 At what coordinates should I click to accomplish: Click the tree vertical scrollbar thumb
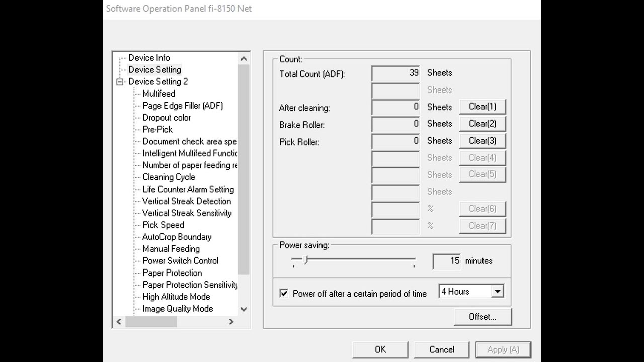[x=244, y=169]
